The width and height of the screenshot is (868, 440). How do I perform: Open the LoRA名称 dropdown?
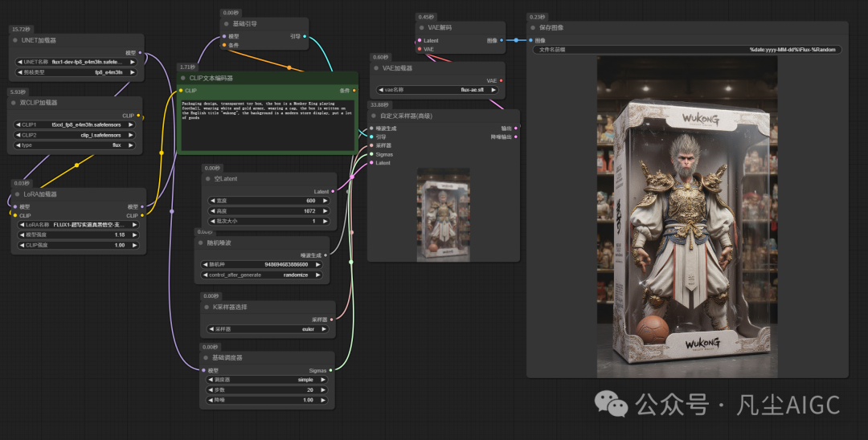(x=78, y=225)
